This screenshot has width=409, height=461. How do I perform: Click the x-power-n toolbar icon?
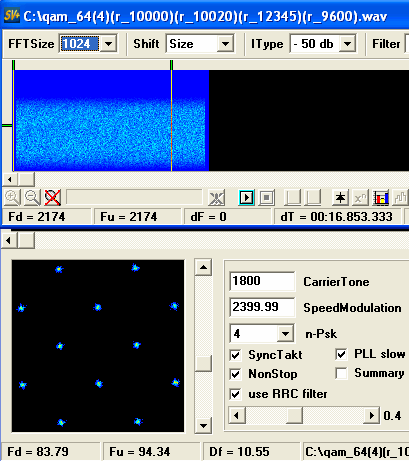(360, 198)
